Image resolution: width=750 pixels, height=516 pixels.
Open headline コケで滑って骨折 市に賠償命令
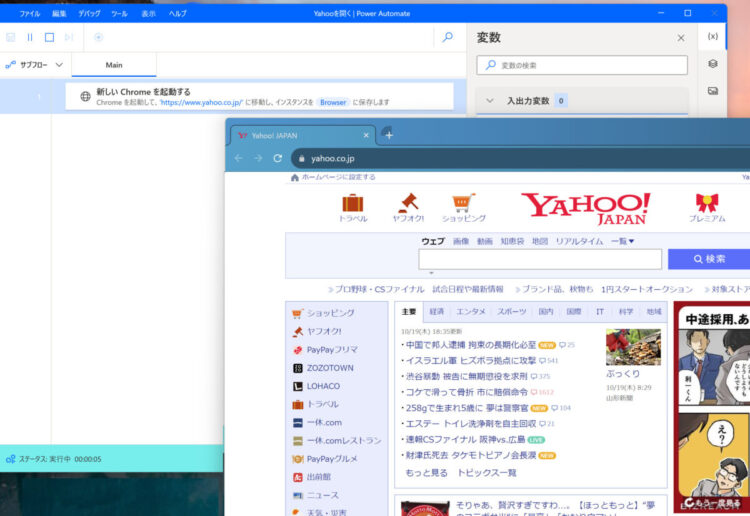point(466,392)
